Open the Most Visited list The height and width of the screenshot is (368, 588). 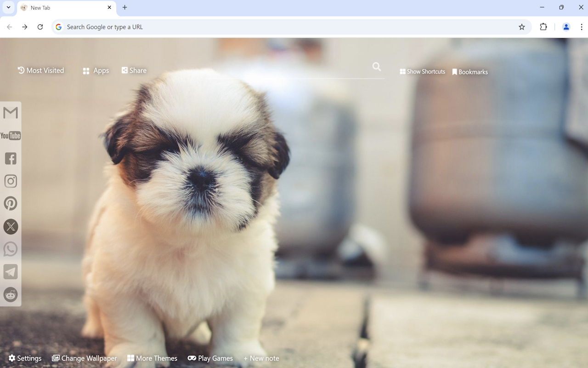point(40,70)
